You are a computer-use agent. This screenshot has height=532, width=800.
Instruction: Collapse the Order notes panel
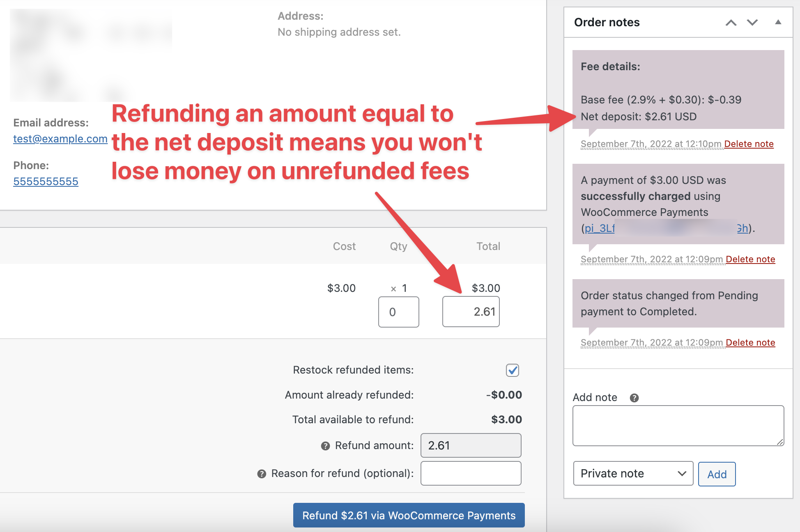point(778,23)
